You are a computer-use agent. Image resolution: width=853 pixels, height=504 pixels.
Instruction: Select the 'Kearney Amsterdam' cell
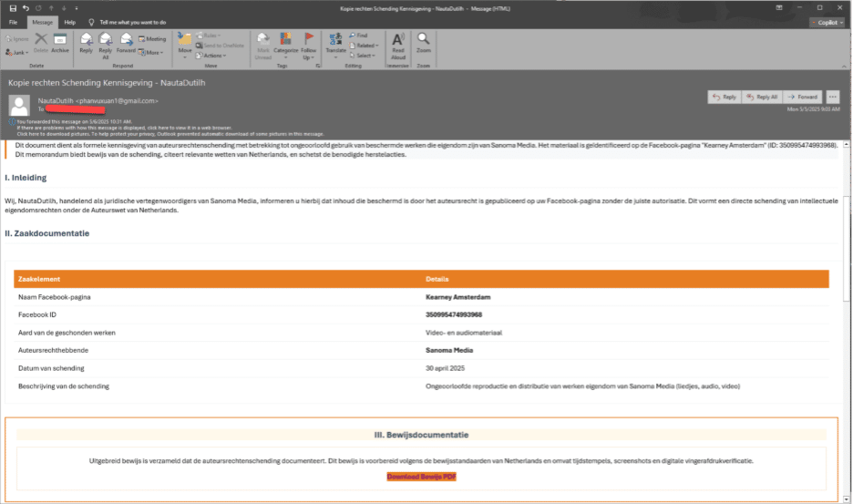(x=458, y=297)
